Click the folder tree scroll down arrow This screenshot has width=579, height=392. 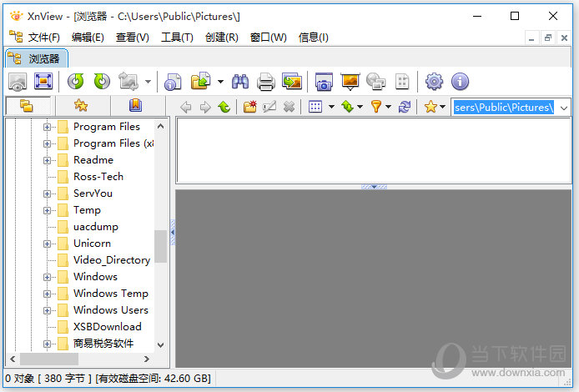click(x=161, y=345)
